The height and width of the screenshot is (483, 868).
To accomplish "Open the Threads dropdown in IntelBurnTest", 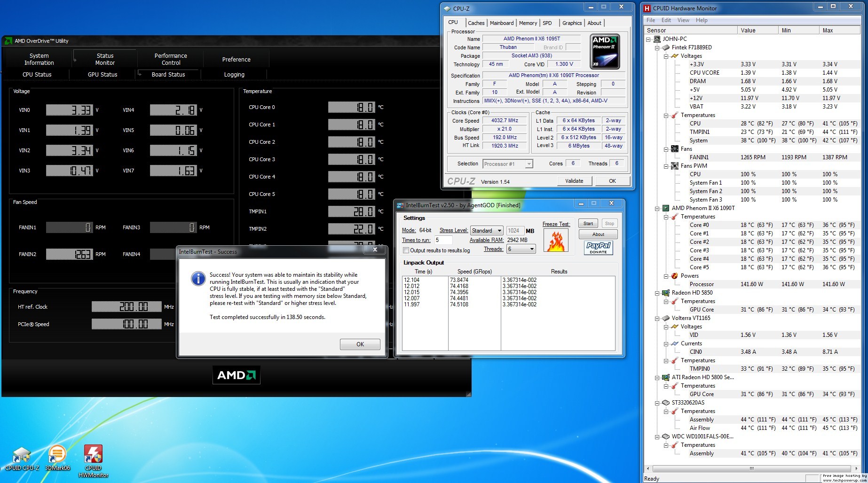I will pos(521,249).
